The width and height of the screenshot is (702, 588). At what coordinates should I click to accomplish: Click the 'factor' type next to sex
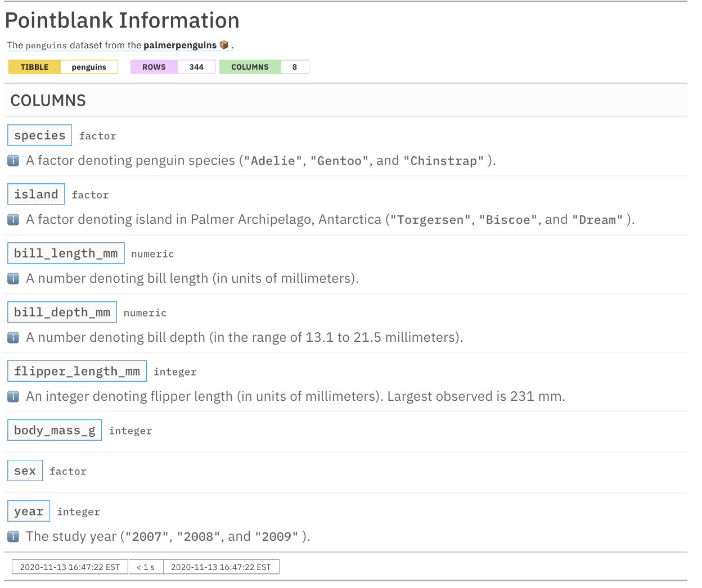(68, 471)
